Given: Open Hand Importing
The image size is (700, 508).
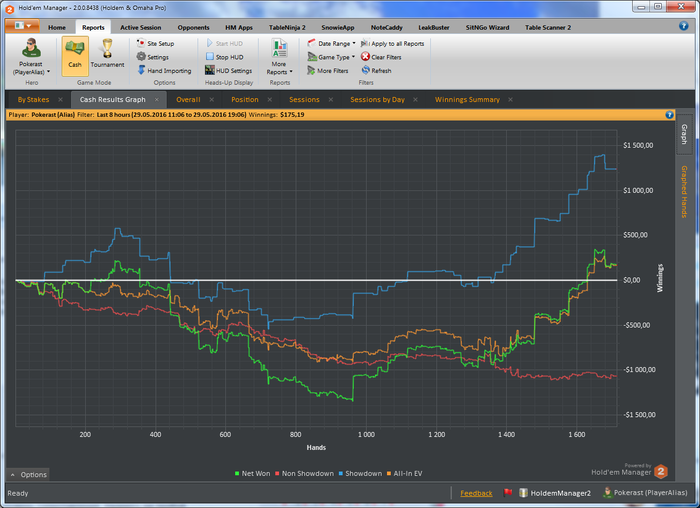Looking at the screenshot, I should point(164,71).
